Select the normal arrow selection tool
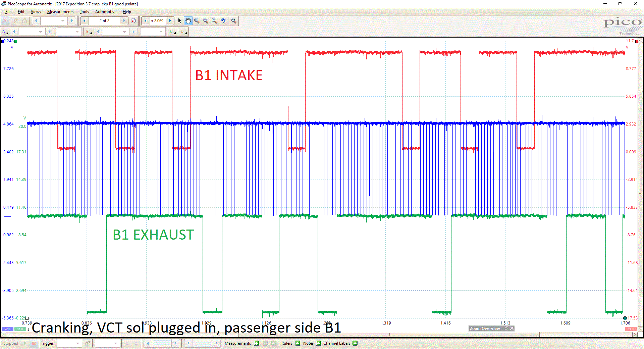The width and height of the screenshot is (644, 349). click(x=180, y=21)
